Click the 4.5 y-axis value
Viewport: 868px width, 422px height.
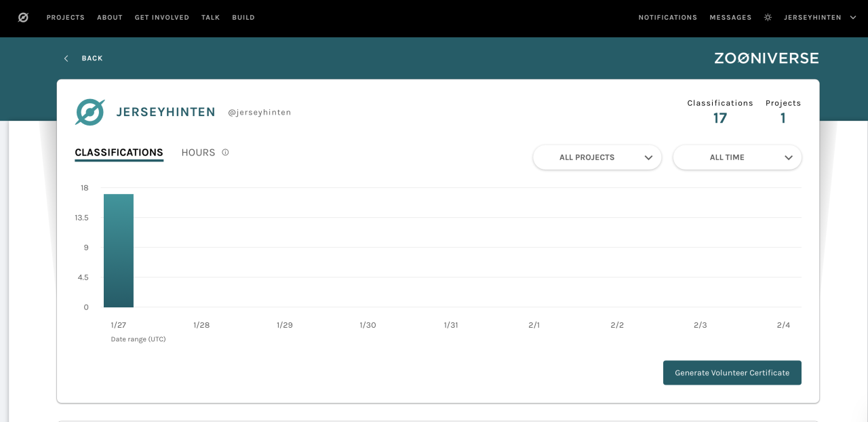pos(83,277)
